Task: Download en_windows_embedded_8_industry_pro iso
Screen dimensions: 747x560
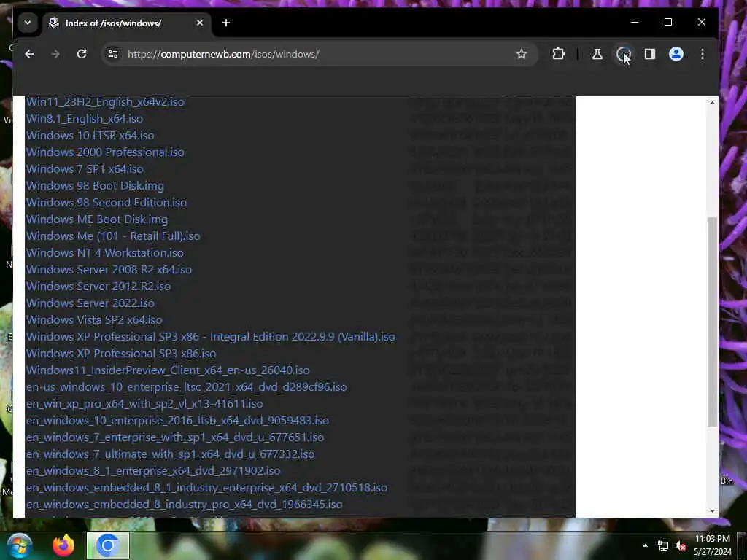Action: 185,505
